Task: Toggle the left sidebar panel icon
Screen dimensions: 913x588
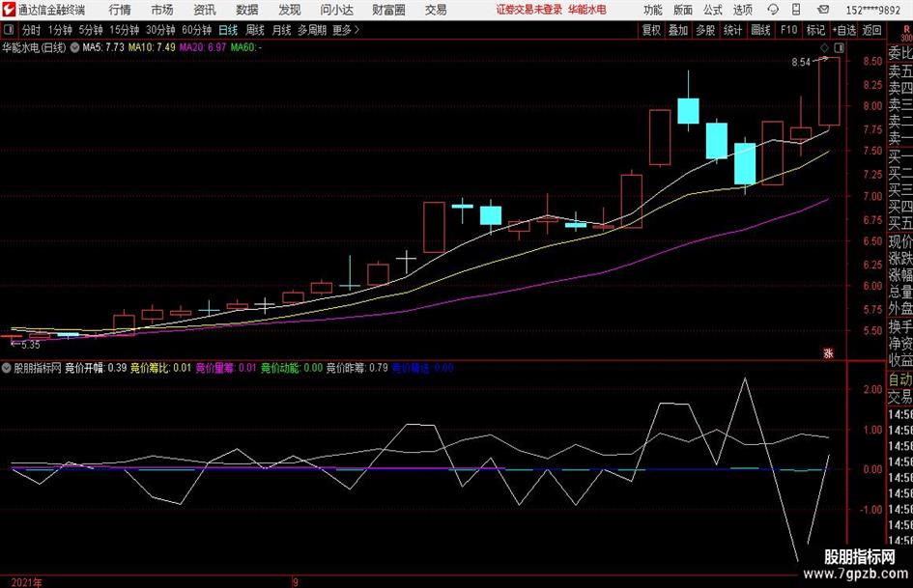Action: 9,30
